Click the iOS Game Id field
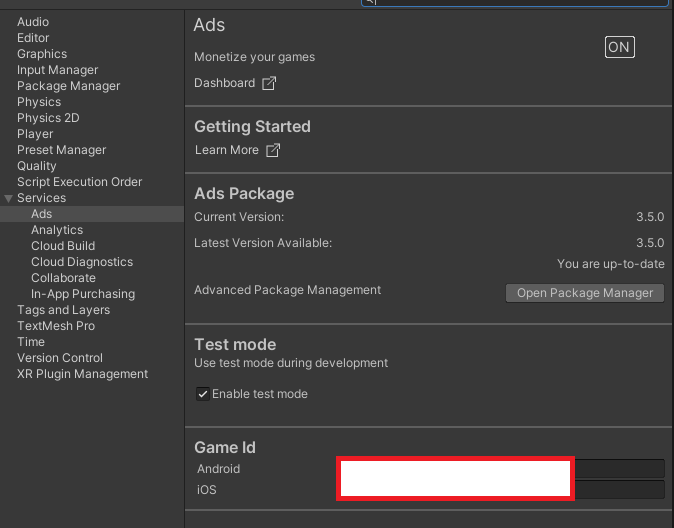 point(501,490)
